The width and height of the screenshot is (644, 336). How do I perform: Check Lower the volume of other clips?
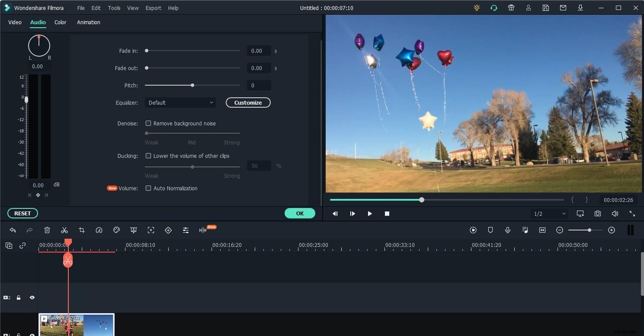click(148, 156)
